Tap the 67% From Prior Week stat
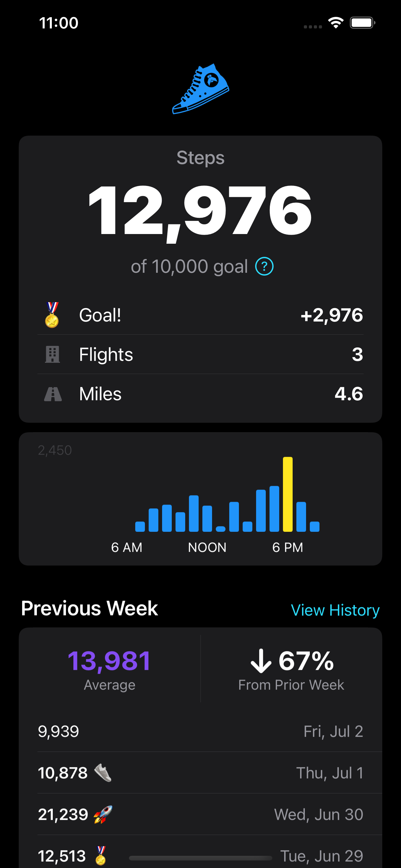 [292, 669]
